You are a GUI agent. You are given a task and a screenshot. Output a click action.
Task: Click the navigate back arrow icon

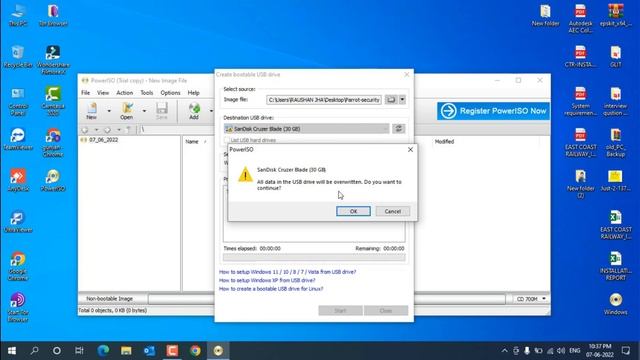tap(85, 130)
